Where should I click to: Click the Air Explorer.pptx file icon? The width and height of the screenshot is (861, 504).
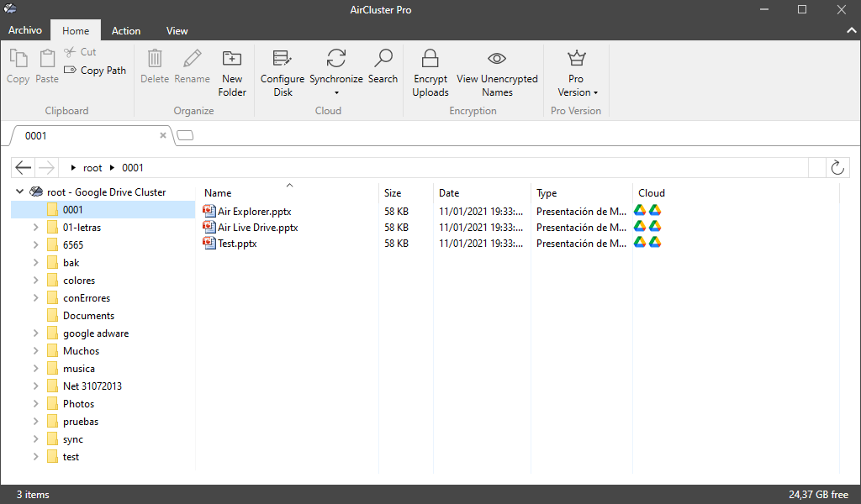[x=209, y=211]
